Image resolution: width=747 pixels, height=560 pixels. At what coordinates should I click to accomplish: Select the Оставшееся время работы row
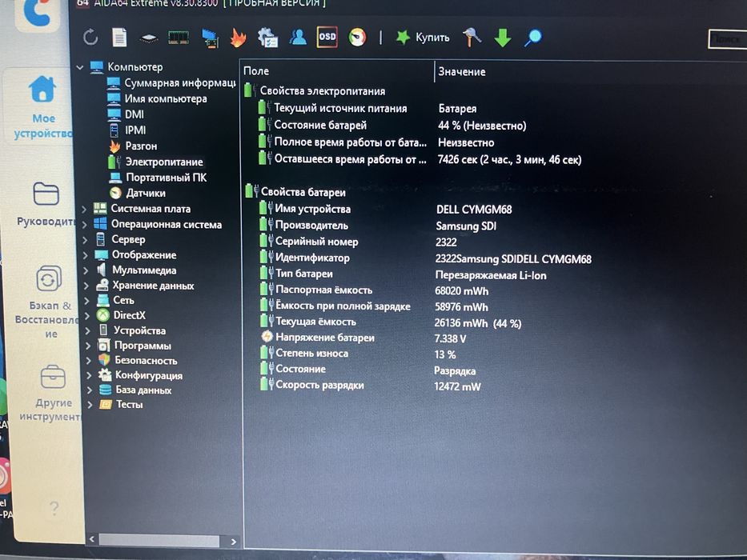point(420,159)
